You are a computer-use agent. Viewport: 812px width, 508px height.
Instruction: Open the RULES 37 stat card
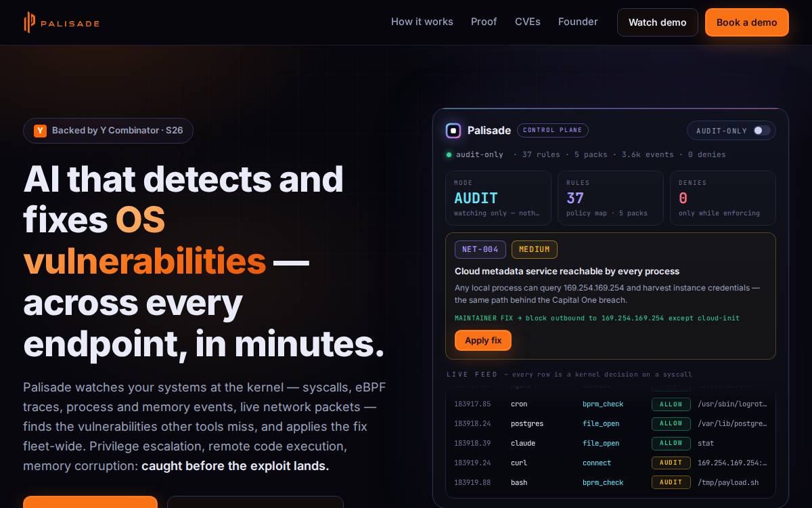tap(610, 198)
